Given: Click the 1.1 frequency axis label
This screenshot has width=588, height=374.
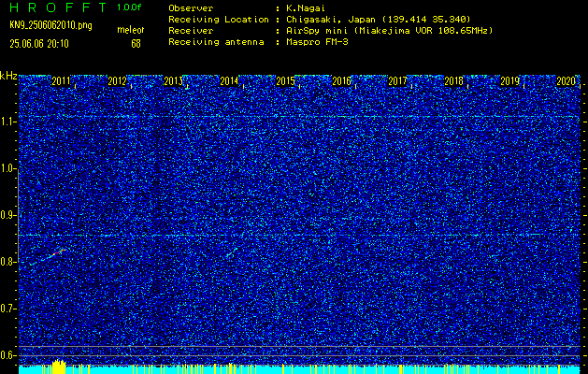Looking at the screenshot, I should (x=7, y=122).
